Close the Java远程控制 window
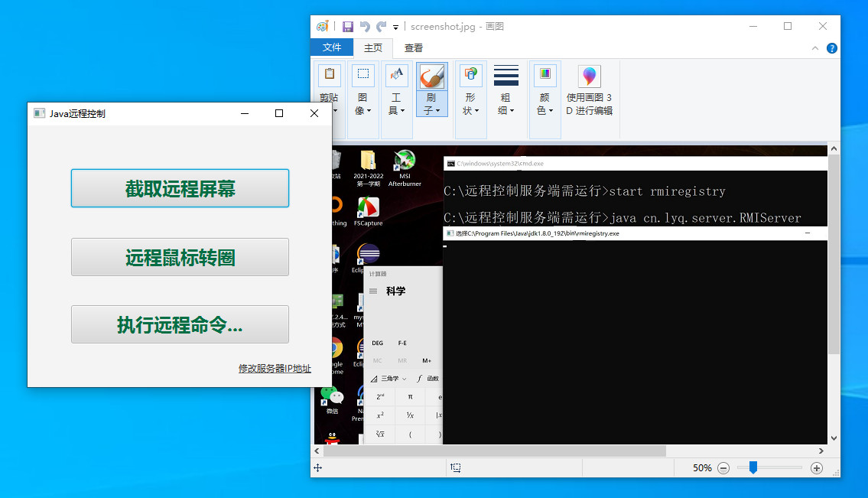The height and width of the screenshot is (498, 868). (x=314, y=113)
